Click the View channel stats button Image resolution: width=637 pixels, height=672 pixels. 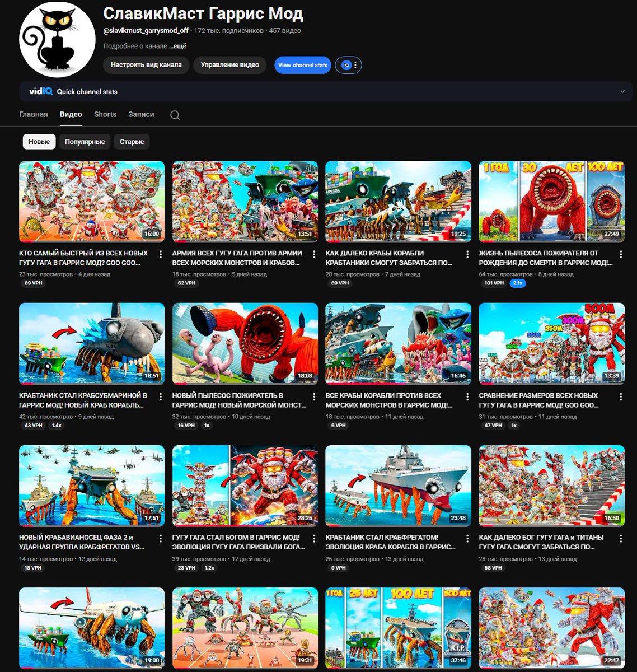pos(303,65)
